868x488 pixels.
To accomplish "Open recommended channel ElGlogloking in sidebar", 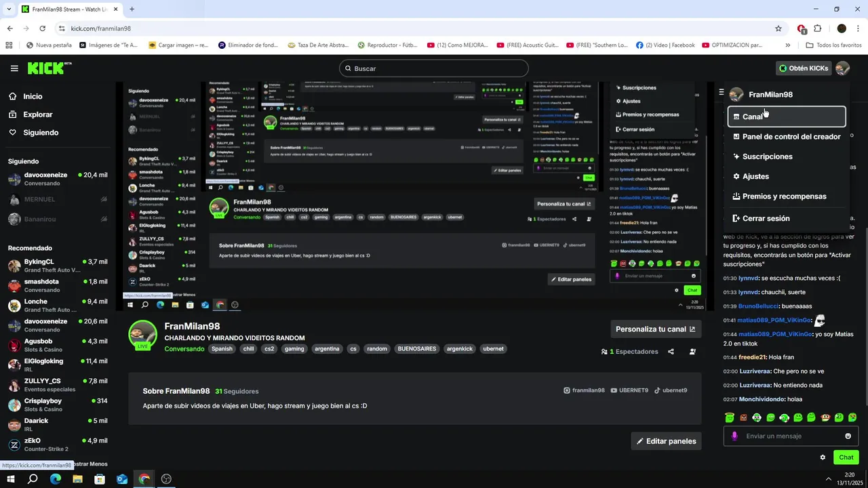I will tap(58, 365).
